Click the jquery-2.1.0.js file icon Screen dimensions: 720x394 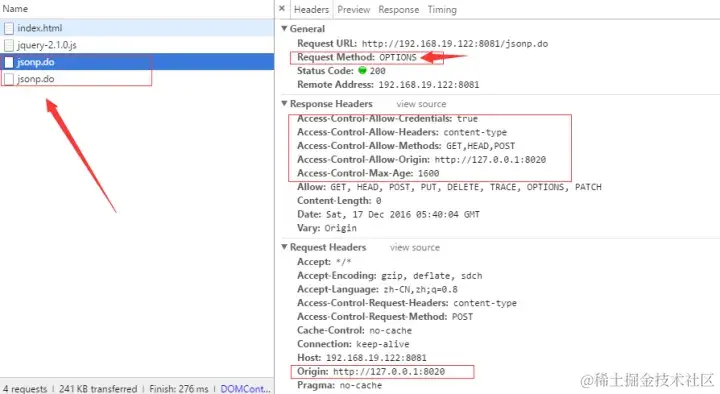tap(9, 45)
